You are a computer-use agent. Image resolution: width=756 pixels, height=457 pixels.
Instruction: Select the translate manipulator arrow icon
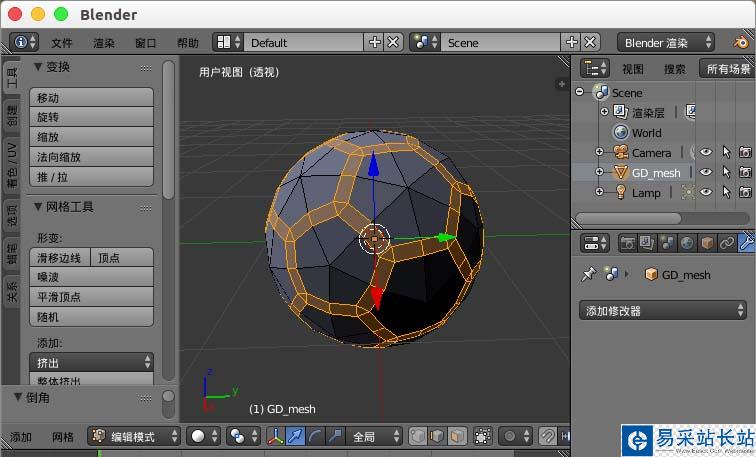pyautogui.click(x=295, y=436)
